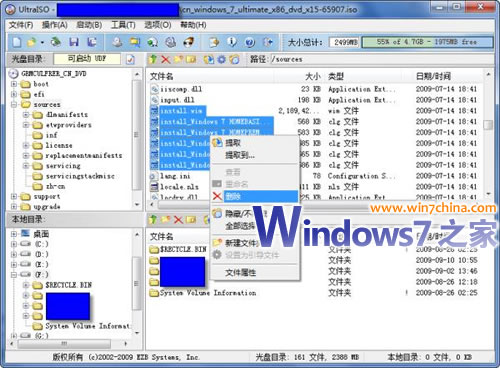
Task: Click the burn CD/DVD image toolbar icon
Action: [189, 42]
